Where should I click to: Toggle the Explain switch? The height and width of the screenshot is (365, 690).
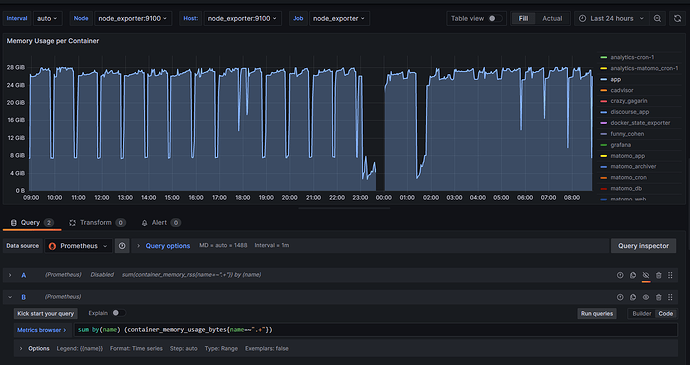point(118,313)
